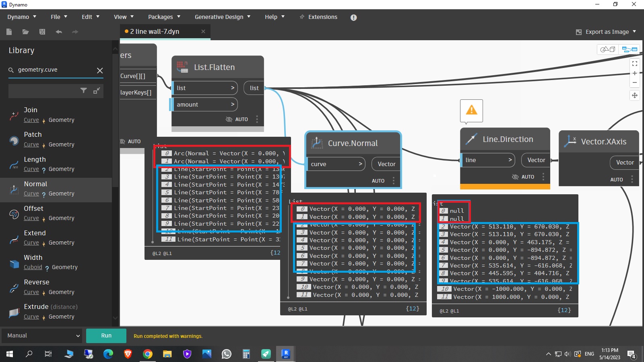Open the Help menu
Viewport: 644px width, 362px height.
pos(275,17)
